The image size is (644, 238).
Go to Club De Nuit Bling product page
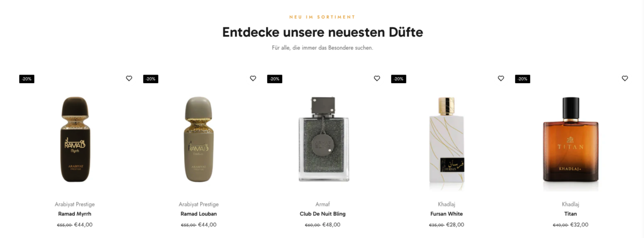[x=323, y=214]
